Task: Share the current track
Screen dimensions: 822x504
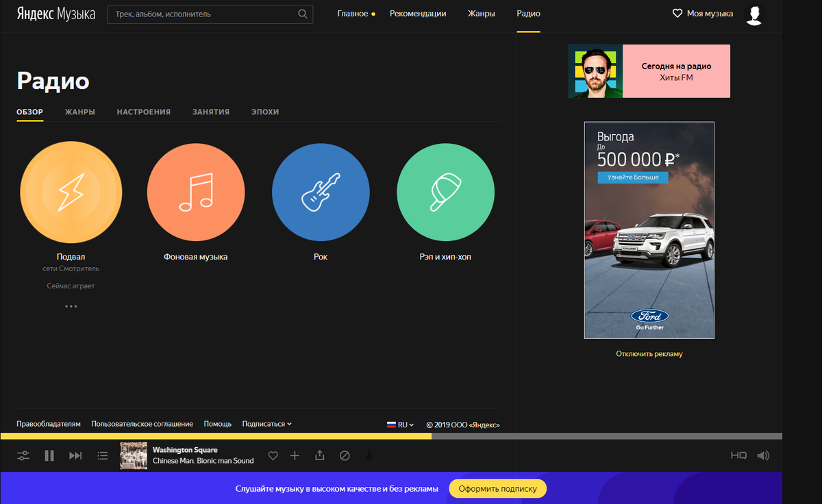Action: point(319,455)
